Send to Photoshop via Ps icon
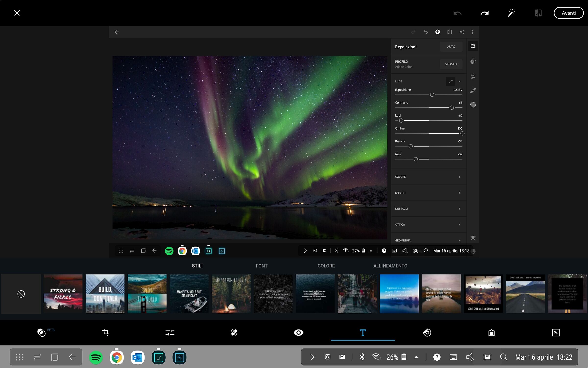This screenshot has width=588, height=368. [556, 333]
